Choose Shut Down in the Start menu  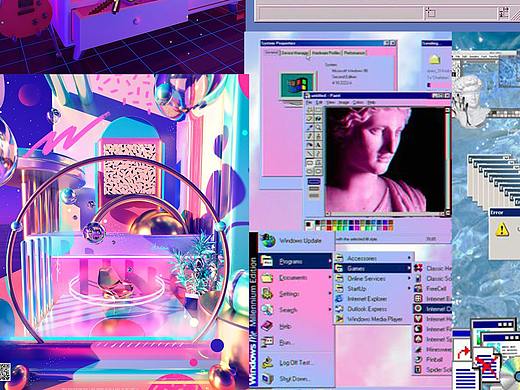click(297, 379)
